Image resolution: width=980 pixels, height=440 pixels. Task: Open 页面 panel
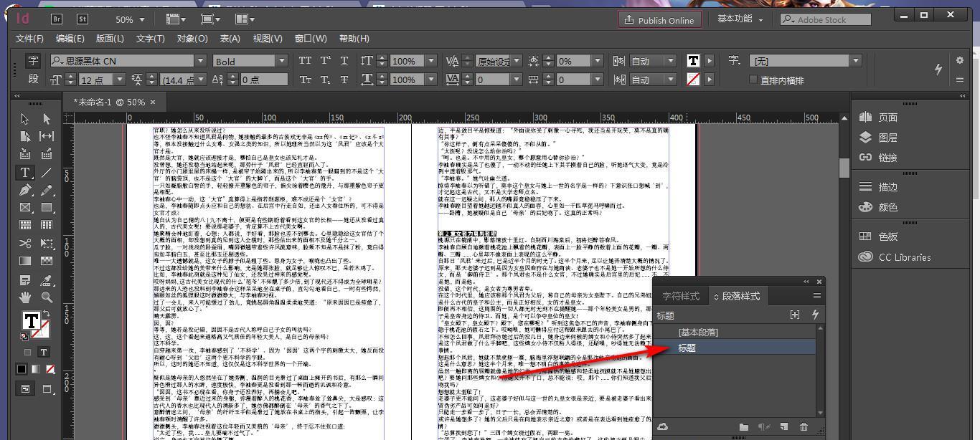point(887,118)
